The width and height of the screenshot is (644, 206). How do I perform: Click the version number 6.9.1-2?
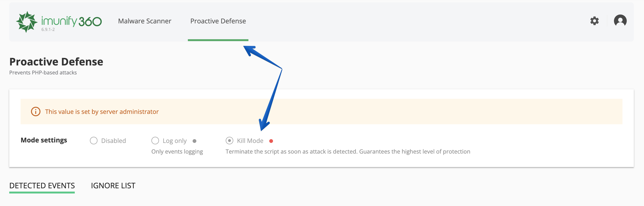point(48,30)
